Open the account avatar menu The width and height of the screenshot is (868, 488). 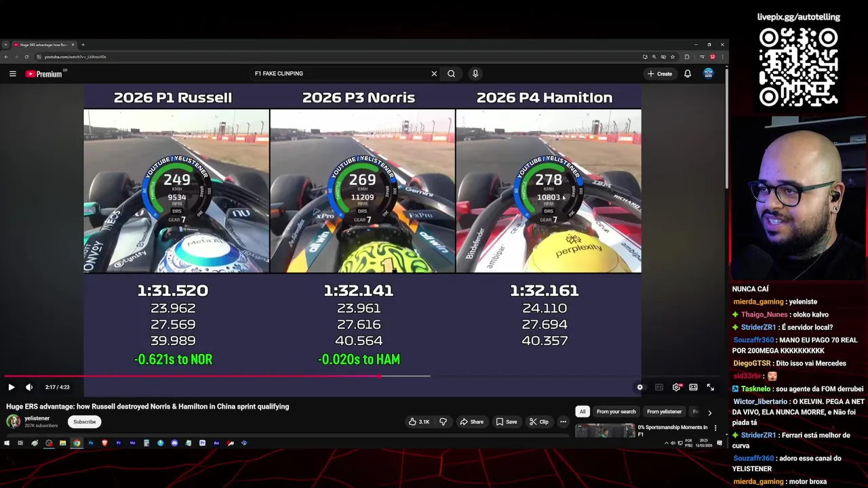(x=708, y=74)
